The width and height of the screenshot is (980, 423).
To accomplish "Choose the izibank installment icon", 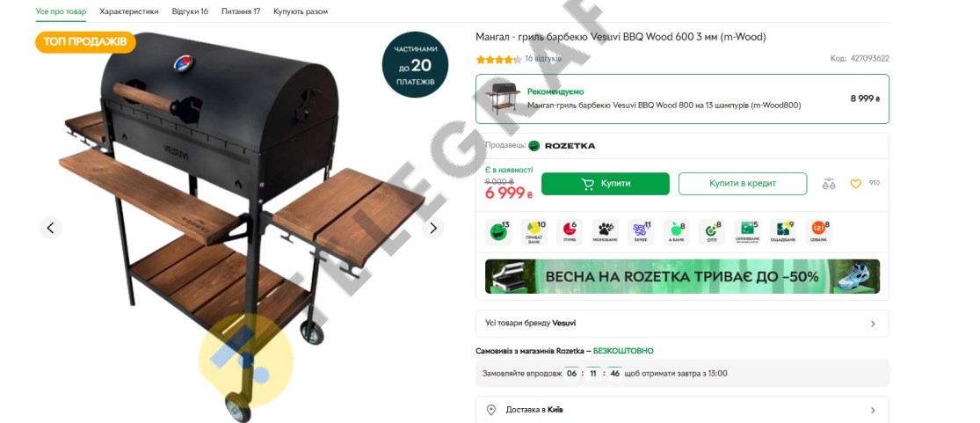I will click(x=818, y=231).
